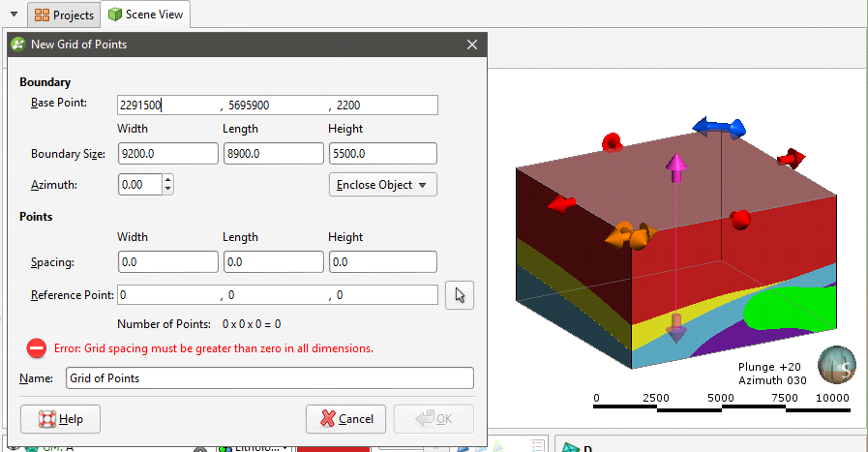Increase the Azimuth value with the up stepper
Image resolution: width=868 pixels, height=452 pixels.
[x=167, y=179]
